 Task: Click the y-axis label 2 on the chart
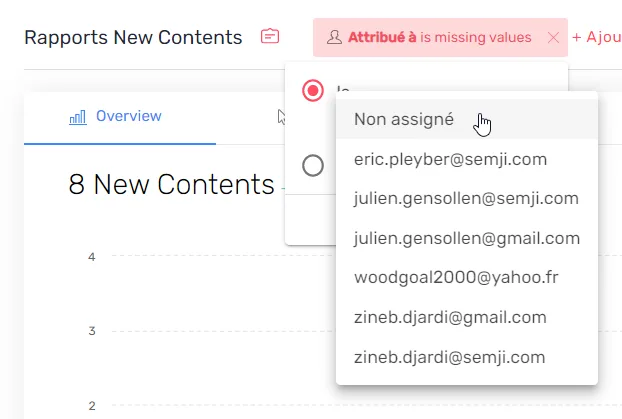pyautogui.click(x=92, y=406)
